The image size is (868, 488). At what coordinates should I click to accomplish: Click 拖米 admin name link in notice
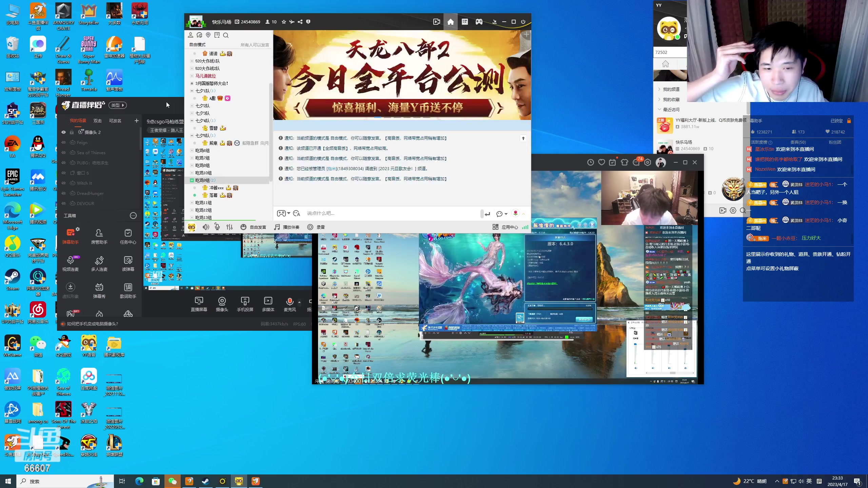(332, 168)
